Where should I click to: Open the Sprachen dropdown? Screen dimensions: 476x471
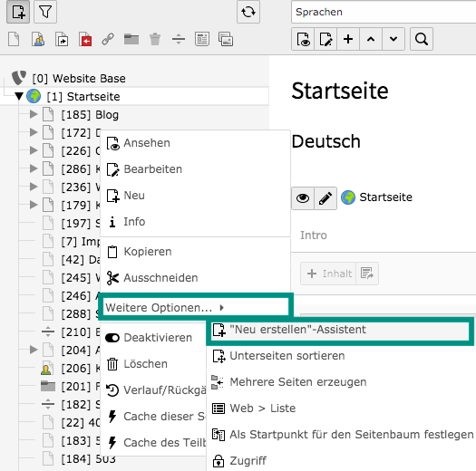384,12
